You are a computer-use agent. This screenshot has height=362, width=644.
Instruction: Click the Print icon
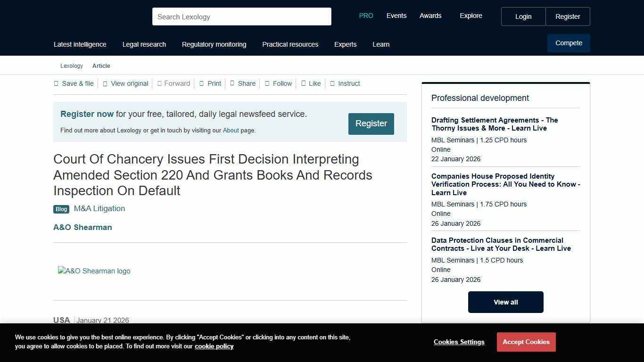(202, 83)
